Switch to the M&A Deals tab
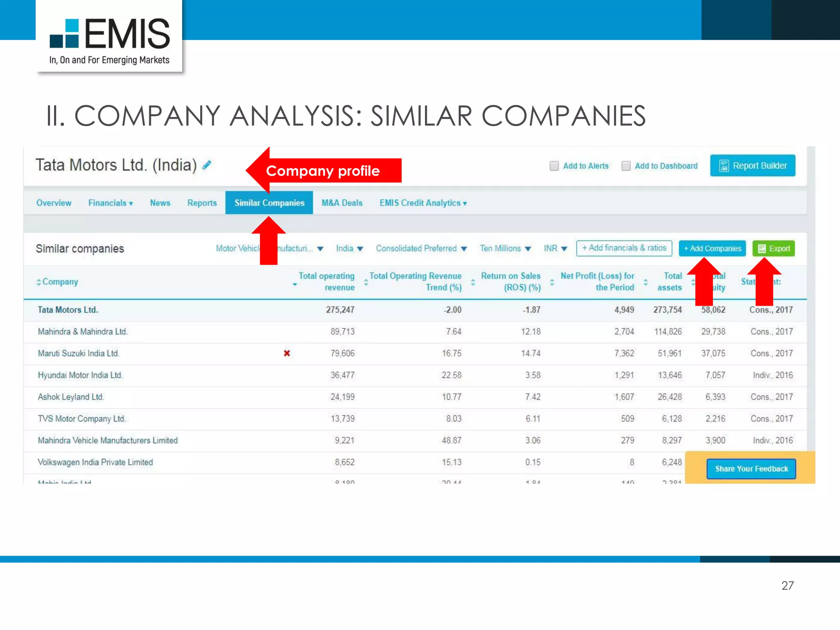This screenshot has width=840, height=630. click(342, 203)
